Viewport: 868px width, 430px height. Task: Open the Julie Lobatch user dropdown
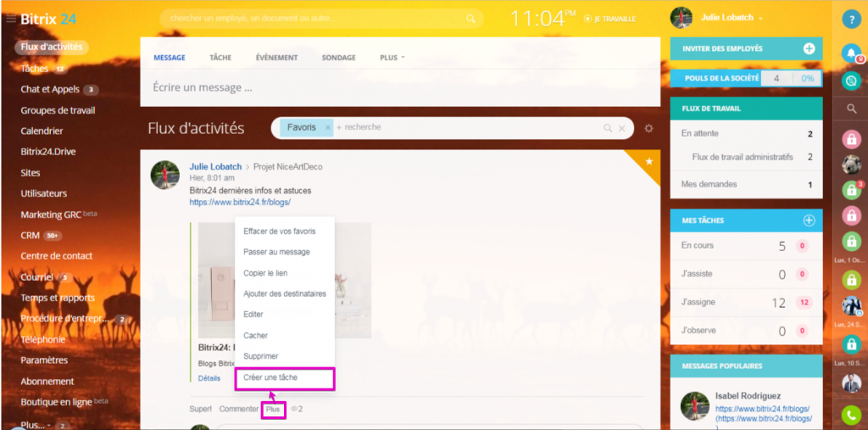tap(732, 18)
